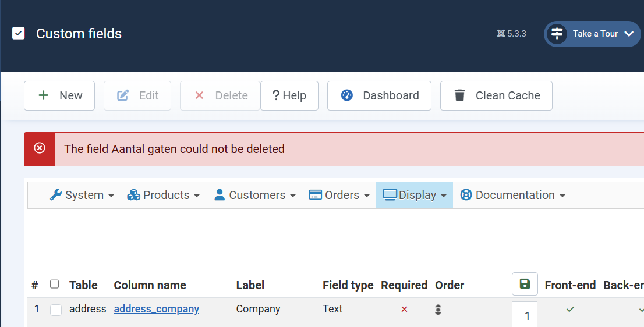Open the System dropdown menu

[82, 196]
